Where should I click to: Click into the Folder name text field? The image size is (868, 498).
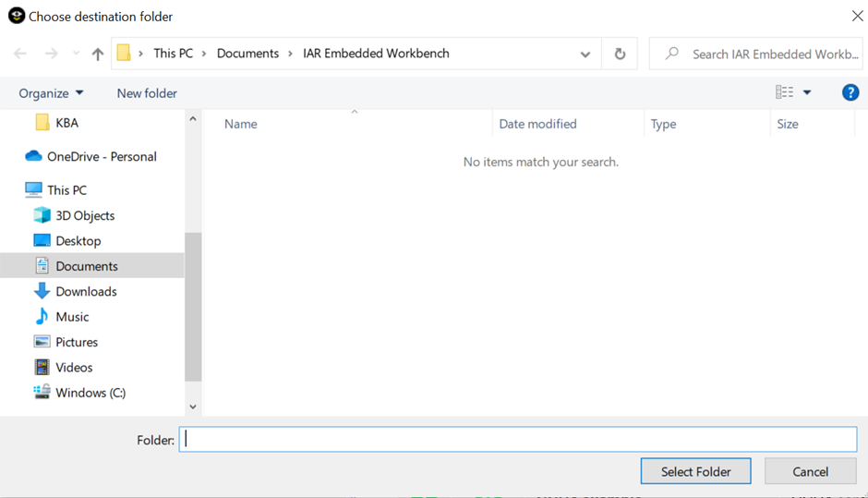click(517, 440)
